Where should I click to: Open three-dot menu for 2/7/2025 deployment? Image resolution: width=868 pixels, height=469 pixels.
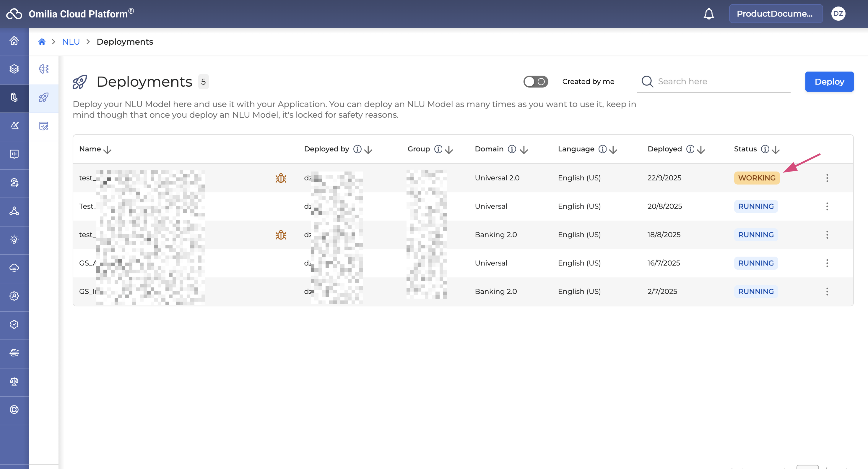[827, 291]
